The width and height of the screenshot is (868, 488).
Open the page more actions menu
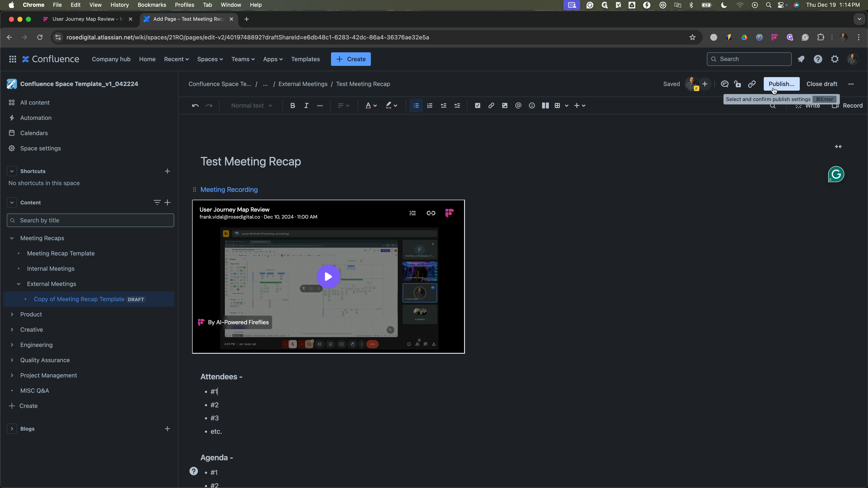[851, 84]
